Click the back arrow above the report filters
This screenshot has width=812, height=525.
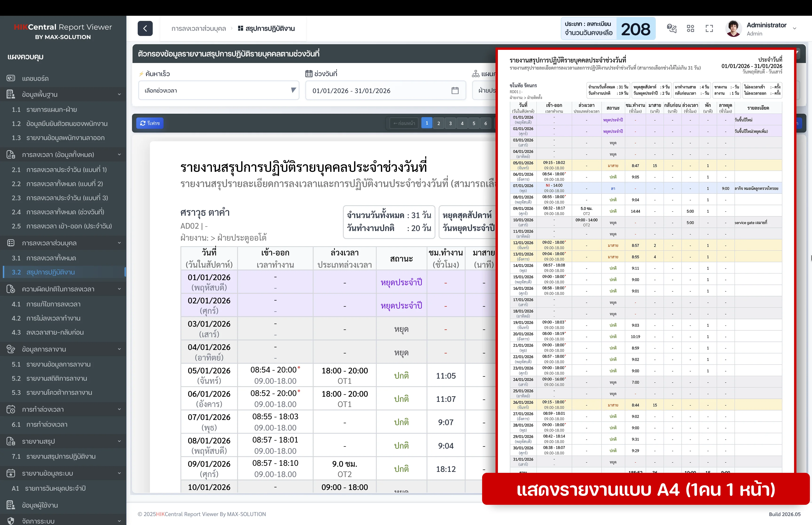point(145,28)
